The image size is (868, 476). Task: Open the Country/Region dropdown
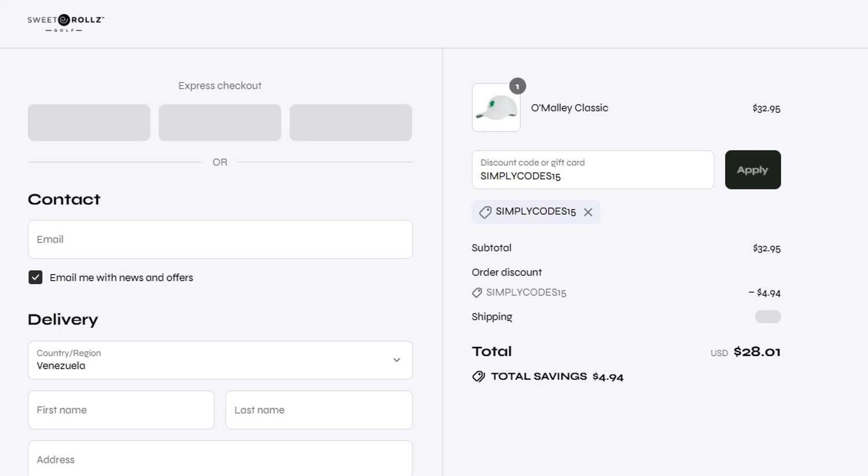220,360
